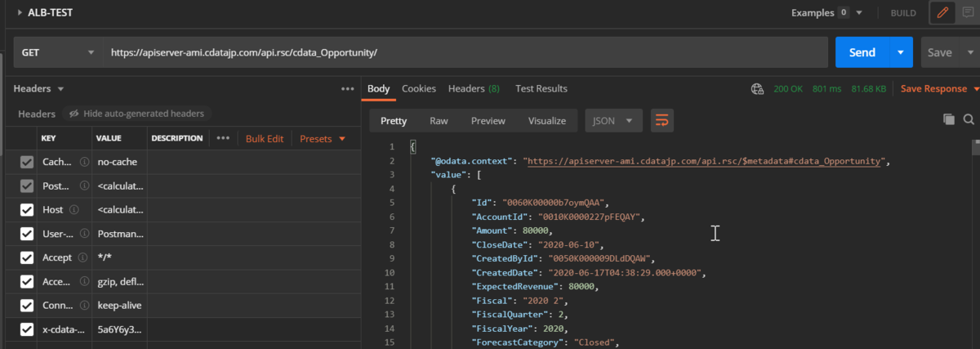Click the info icon beside the Cach... header
This screenshot has width=980, height=349.
85,162
